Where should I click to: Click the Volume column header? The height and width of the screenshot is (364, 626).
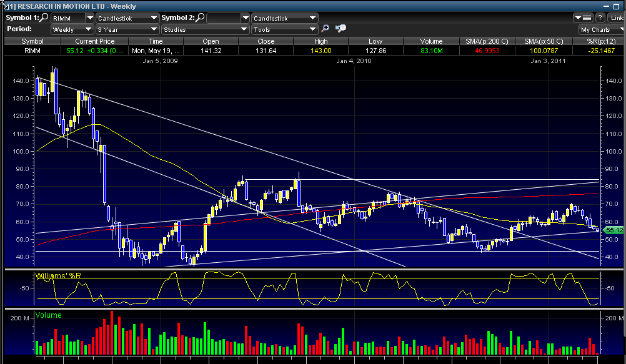431,41
